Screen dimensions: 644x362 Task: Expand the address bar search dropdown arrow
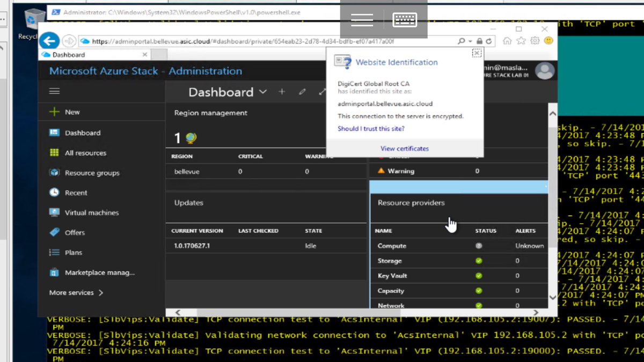point(471,41)
